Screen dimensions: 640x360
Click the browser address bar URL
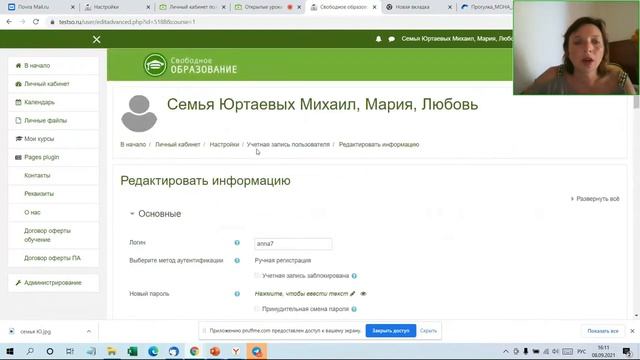127,22
